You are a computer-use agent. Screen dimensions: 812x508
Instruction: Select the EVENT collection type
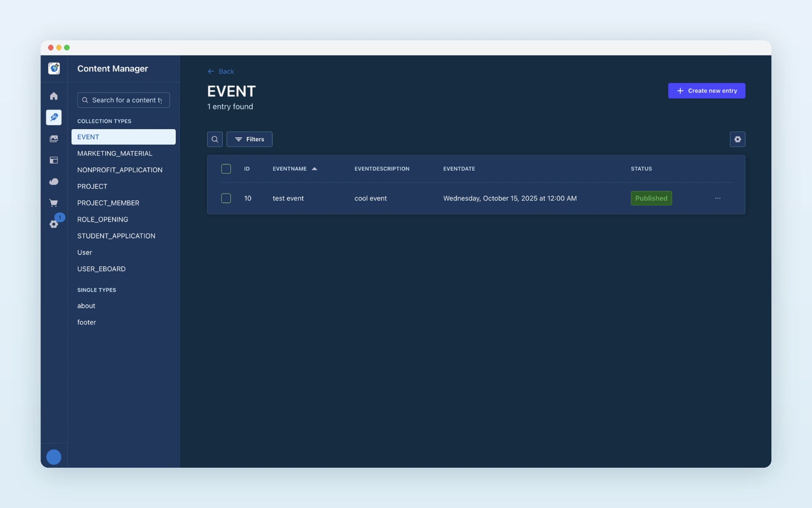[x=123, y=137]
